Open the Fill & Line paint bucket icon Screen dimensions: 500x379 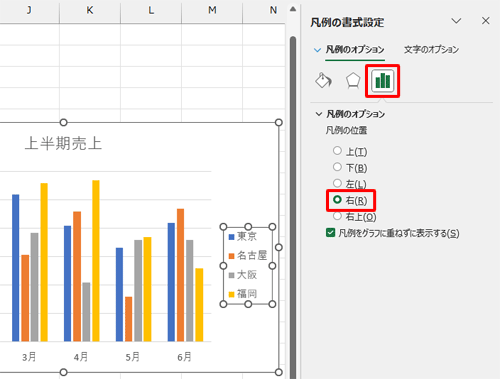point(323,80)
